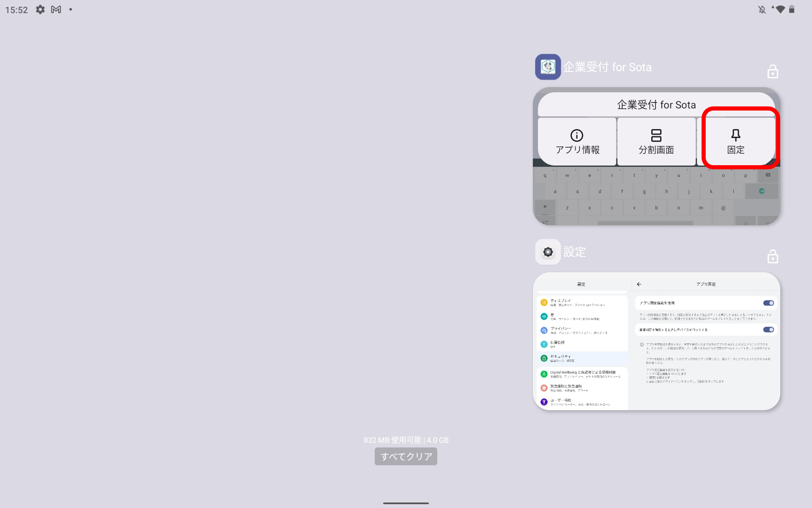Open the 設定 app preview thumbnail
The image size is (812, 508).
coord(656,341)
